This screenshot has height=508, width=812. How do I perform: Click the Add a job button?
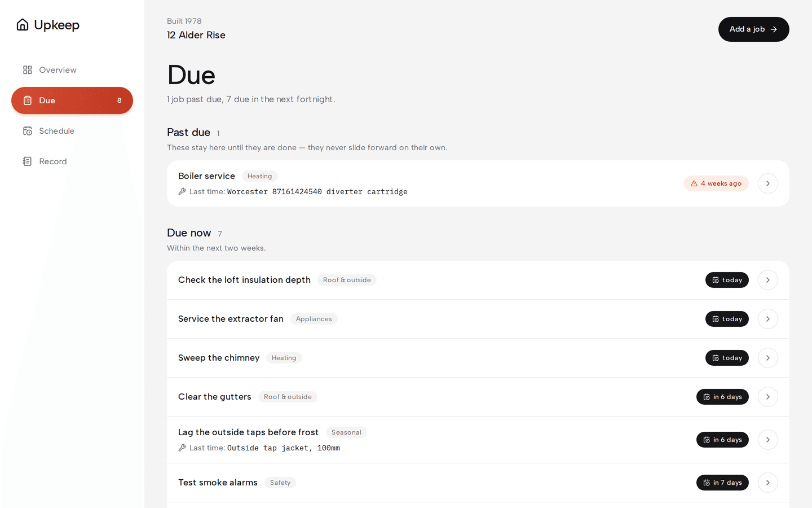753,29
